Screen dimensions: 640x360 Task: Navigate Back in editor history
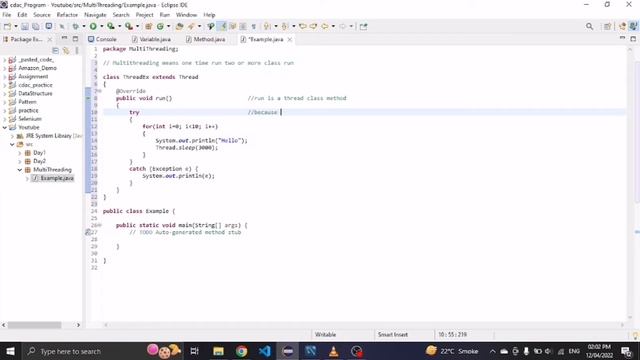324,27
